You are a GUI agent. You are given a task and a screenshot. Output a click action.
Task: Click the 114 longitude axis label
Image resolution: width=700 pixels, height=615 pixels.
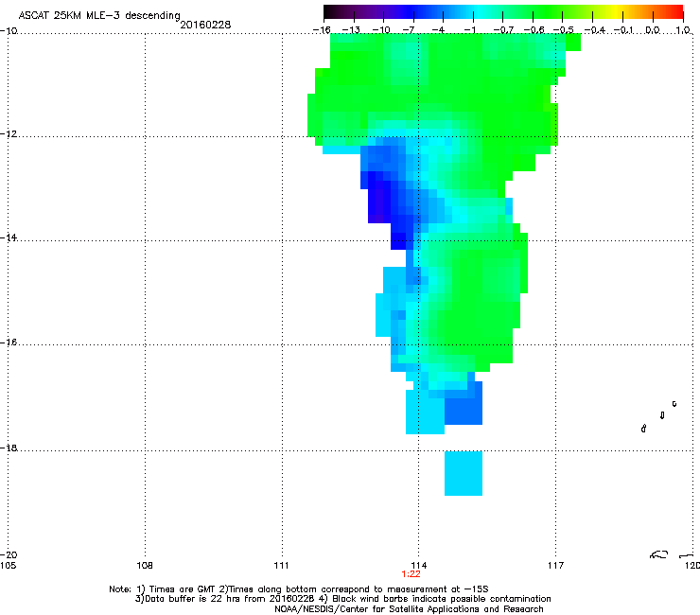coord(419,566)
